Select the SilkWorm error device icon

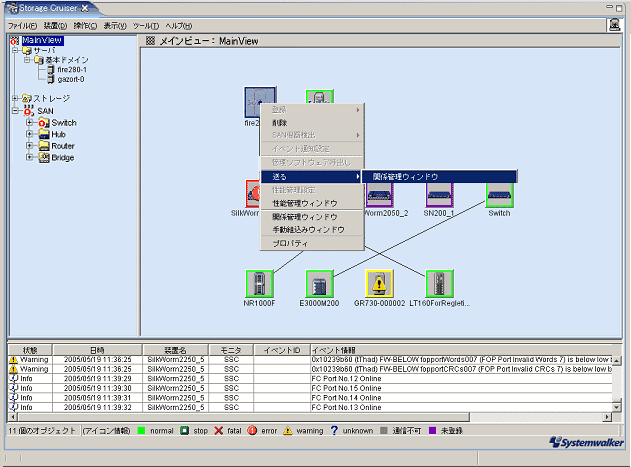pos(253,194)
